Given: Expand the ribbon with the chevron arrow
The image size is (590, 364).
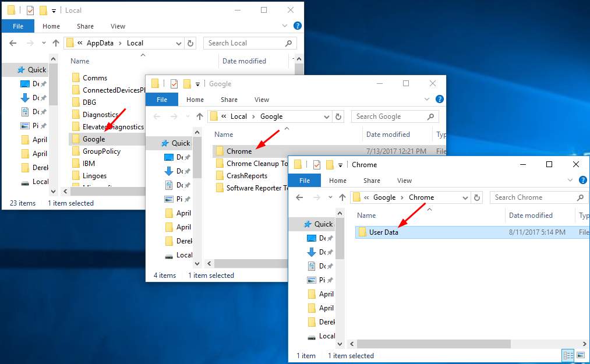Looking at the screenshot, I should [x=571, y=181].
